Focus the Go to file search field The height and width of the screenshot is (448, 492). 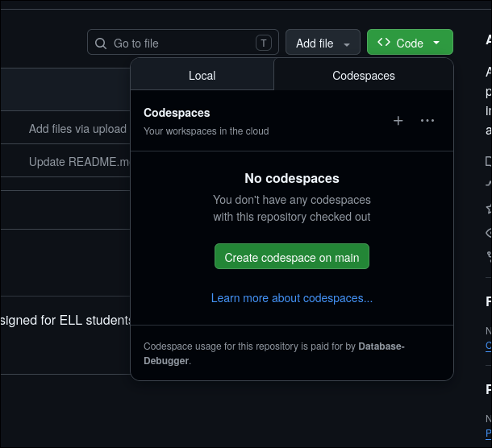[183, 42]
